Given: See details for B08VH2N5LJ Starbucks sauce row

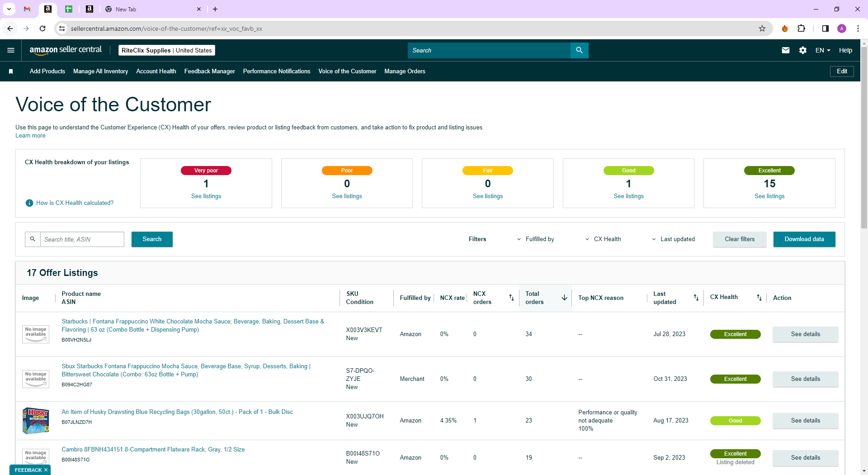Looking at the screenshot, I should [x=805, y=334].
